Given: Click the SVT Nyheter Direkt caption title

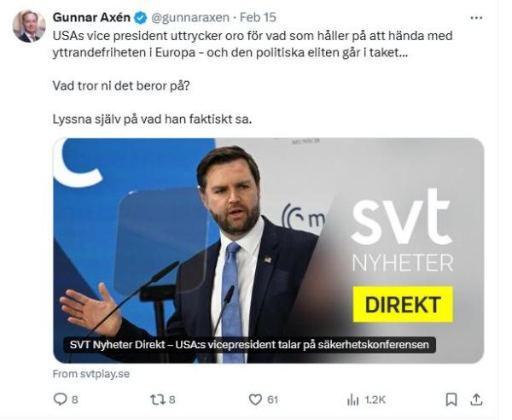Looking at the screenshot, I should click(x=249, y=345).
